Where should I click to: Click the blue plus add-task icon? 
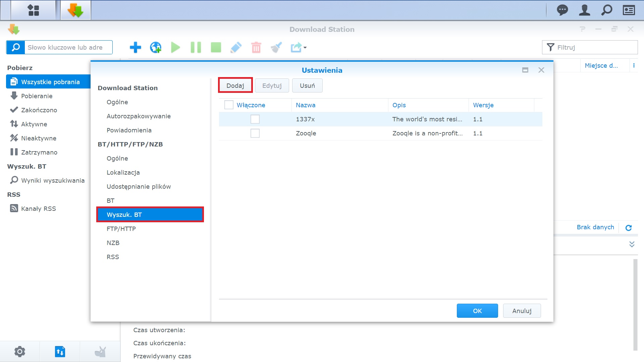point(136,47)
